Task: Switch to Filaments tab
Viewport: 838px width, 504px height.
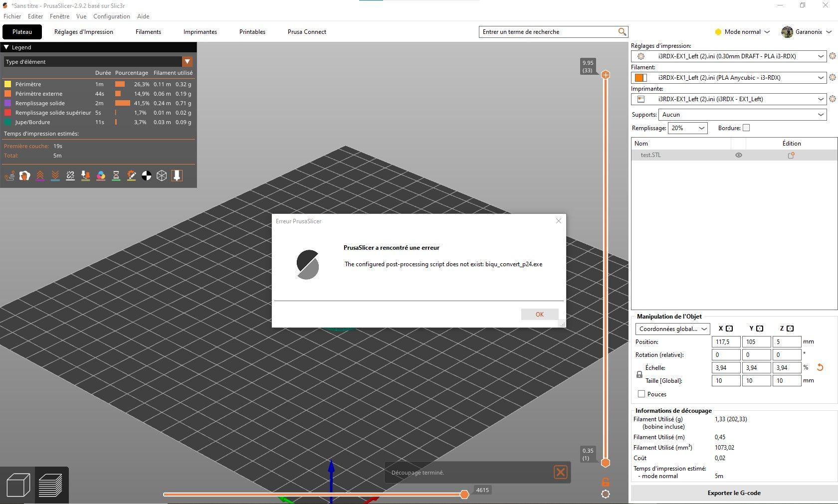Action: (x=149, y=32)
